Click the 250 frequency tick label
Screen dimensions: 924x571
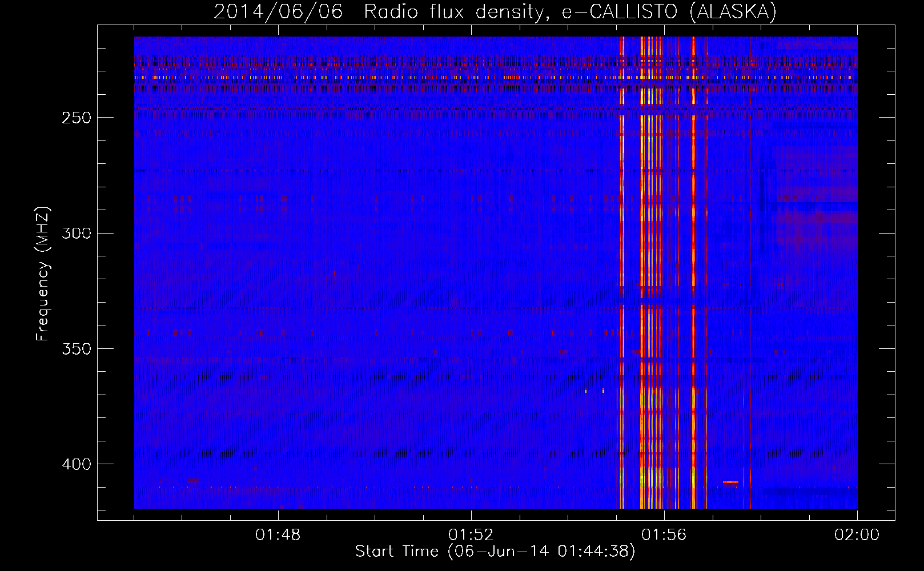coord(76,118)
